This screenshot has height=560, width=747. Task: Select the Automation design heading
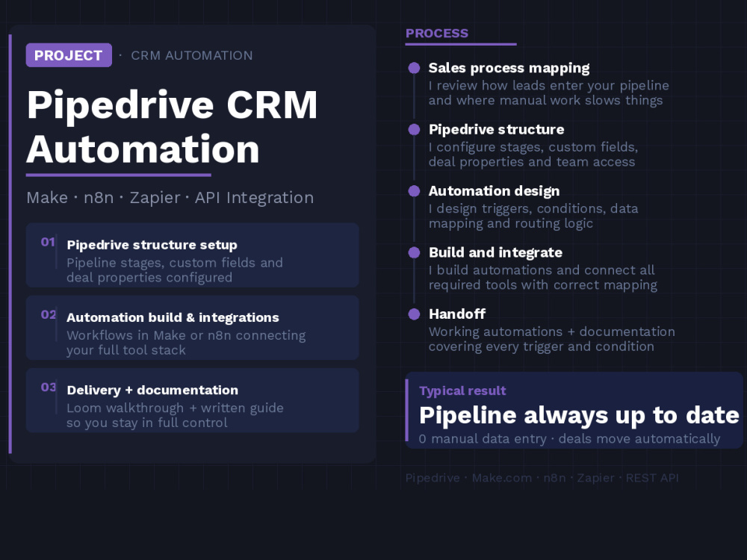click(494, 191)
